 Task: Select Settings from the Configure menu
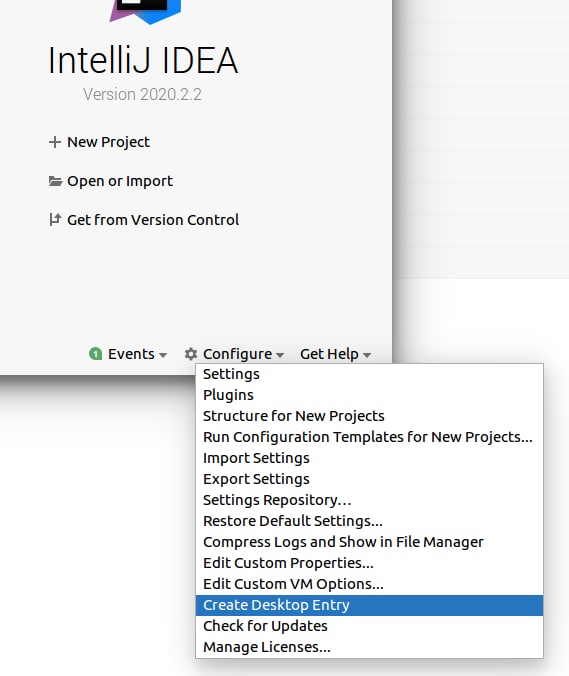[369, 374]
